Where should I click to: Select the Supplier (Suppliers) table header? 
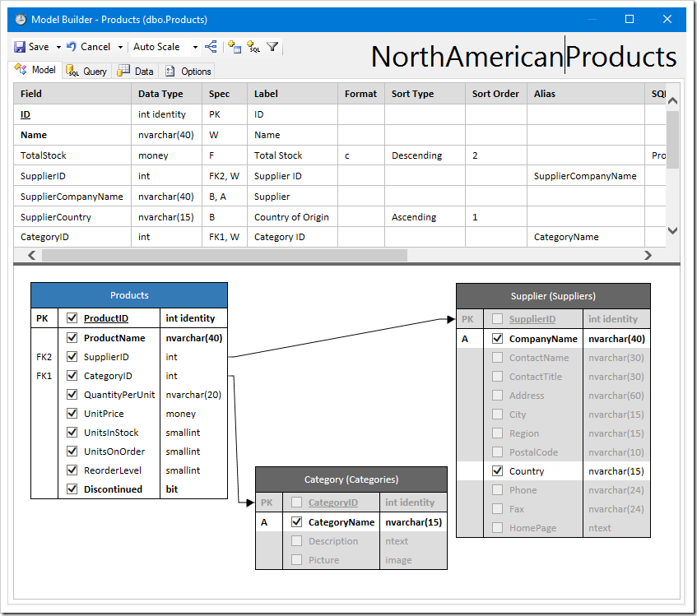553,296
